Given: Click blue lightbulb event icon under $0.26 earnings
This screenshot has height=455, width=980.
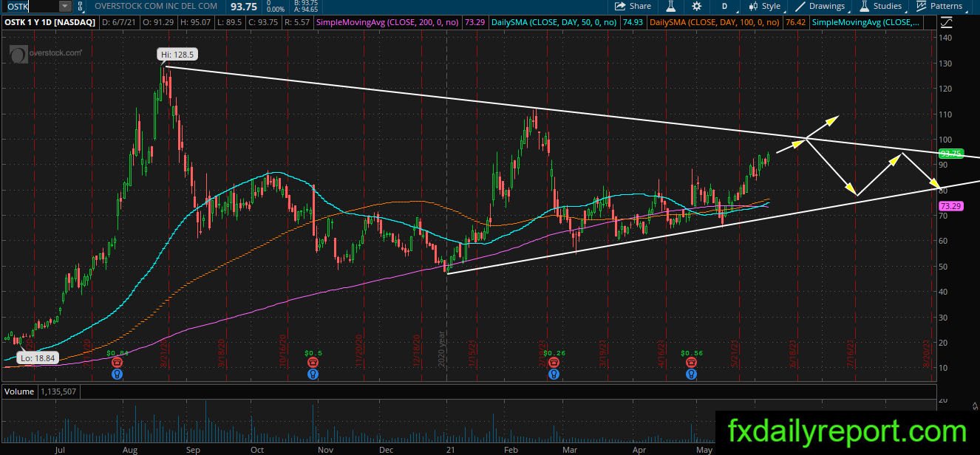Looking at the screenshot, I should click(553, 374).
